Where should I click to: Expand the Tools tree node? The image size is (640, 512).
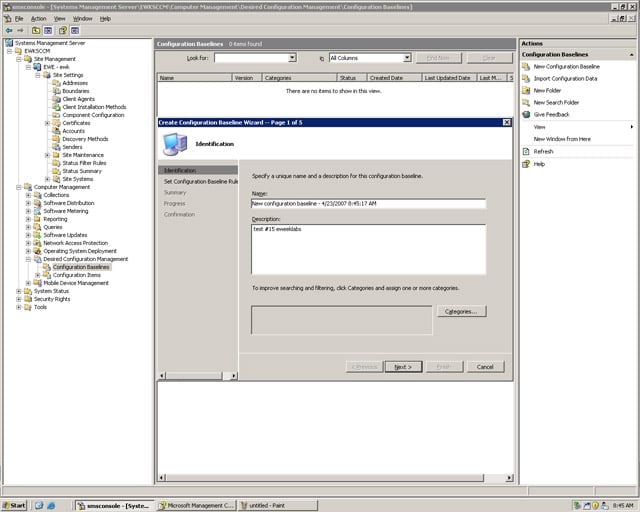(x=19, y=307)
